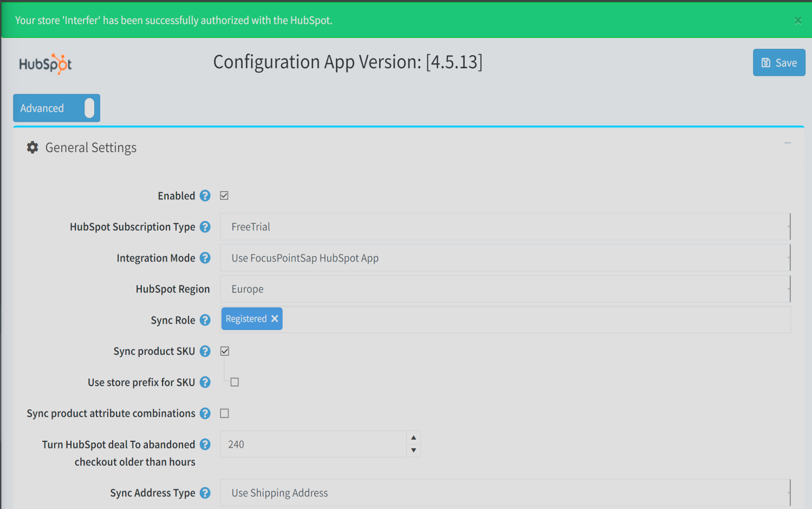The width and height of the screenshot is (812, 509).
Task: Uncheck the Enabled checkbox
Action: 224,196
